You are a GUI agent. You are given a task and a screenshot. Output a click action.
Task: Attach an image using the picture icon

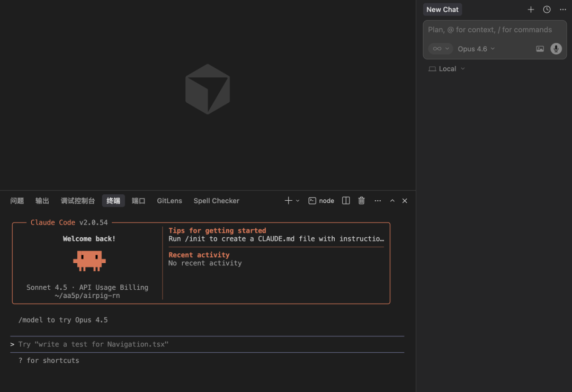click(540, 49)
